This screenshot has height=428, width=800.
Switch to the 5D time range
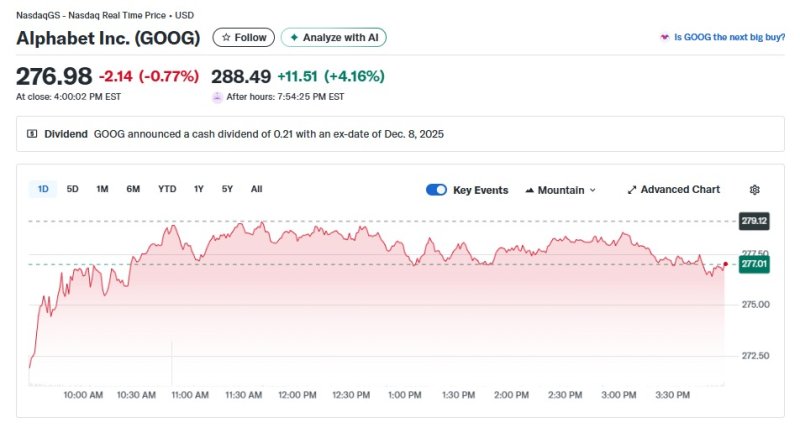[x=72, y=189]
